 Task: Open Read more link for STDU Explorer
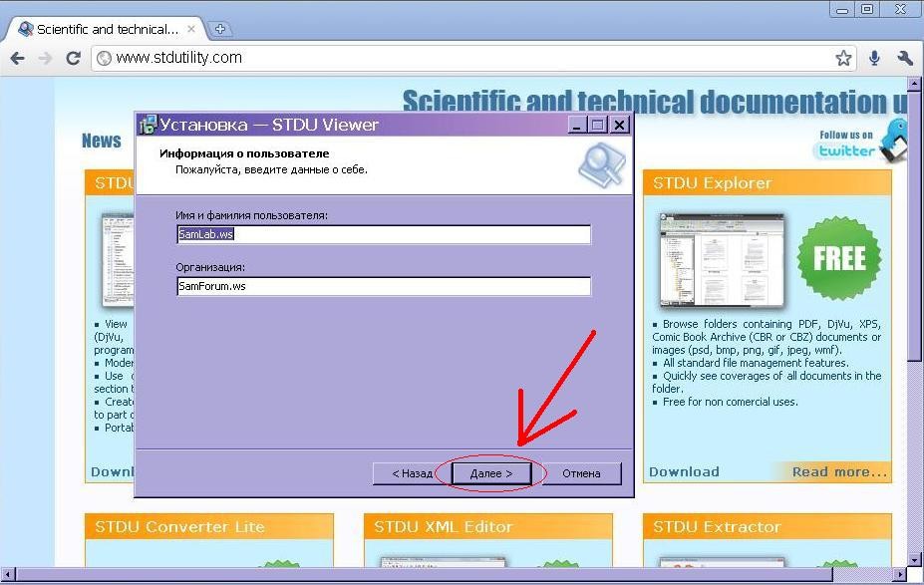click(x=839, y=472)
